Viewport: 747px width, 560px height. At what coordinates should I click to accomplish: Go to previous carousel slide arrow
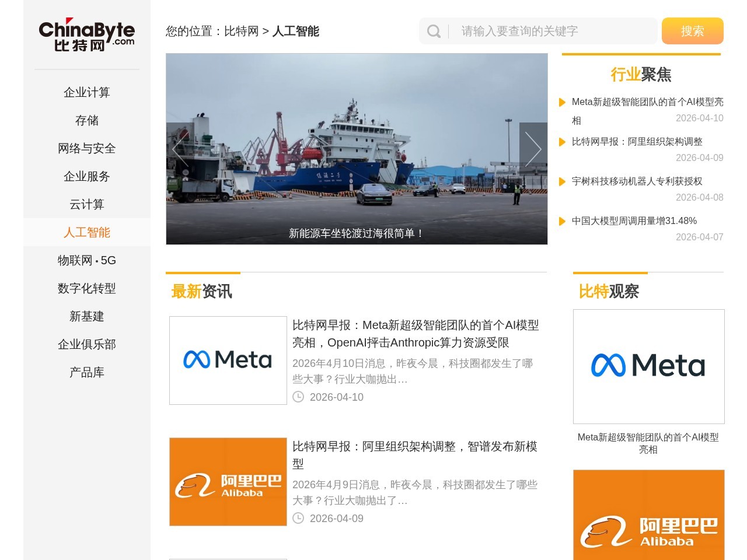(x=180, y=149)
